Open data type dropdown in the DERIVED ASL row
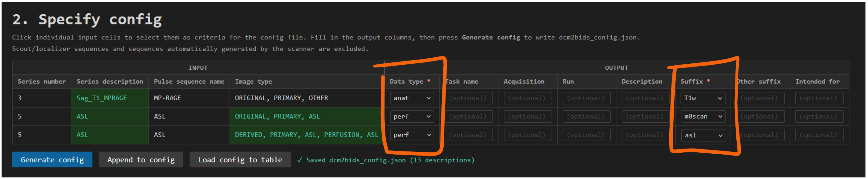Viewport: 868px width, 179px height. coord(411,135)
